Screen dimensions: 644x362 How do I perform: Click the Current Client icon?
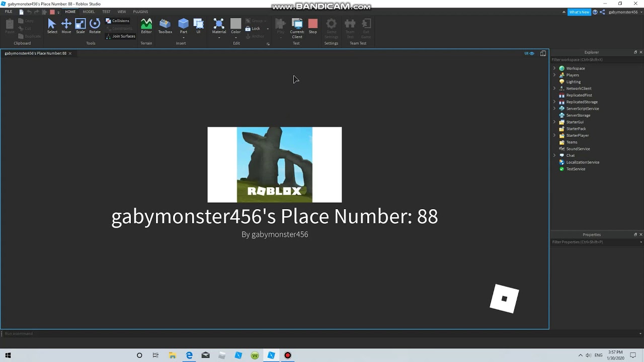point(297,24)
